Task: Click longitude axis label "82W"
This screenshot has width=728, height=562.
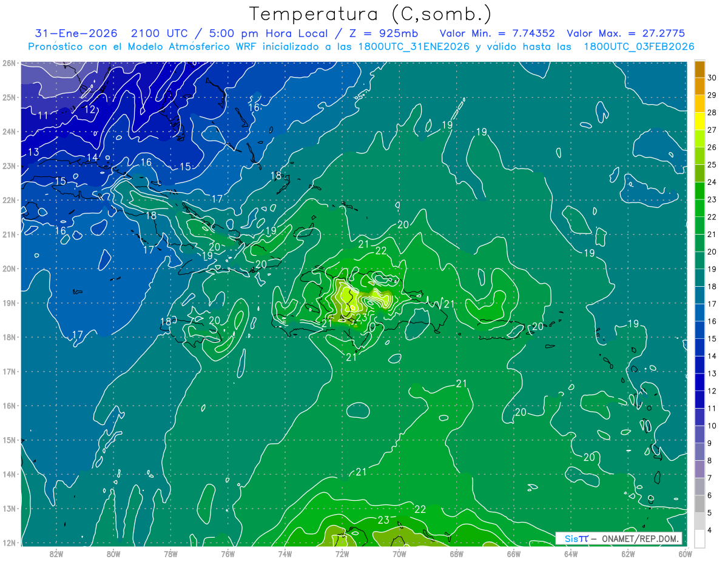Action: [x=56, y=554]
